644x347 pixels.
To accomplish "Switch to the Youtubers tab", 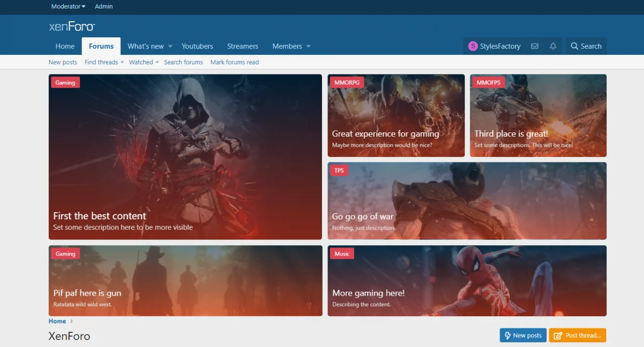I will tap(197, 46).
